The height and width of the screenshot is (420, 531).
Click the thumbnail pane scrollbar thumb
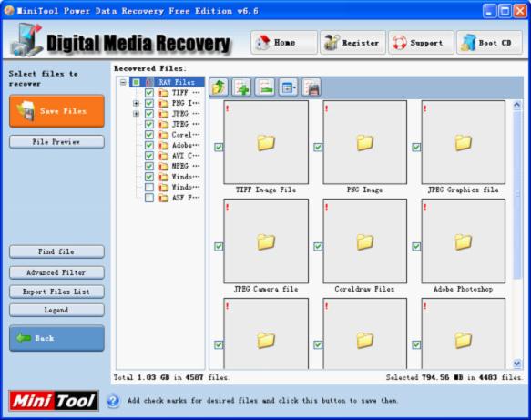(516, 195)
